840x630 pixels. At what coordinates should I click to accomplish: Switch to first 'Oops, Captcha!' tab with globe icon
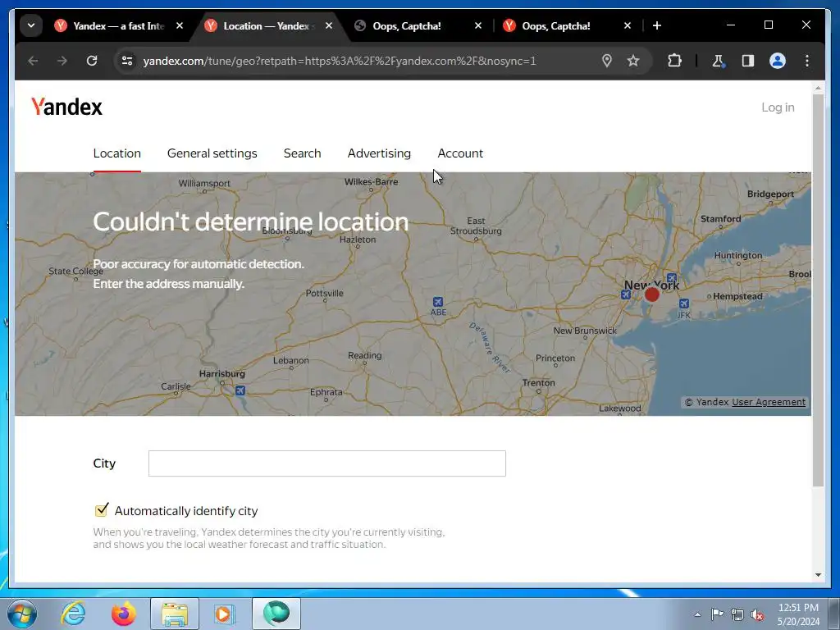click(x=406, y=25)
